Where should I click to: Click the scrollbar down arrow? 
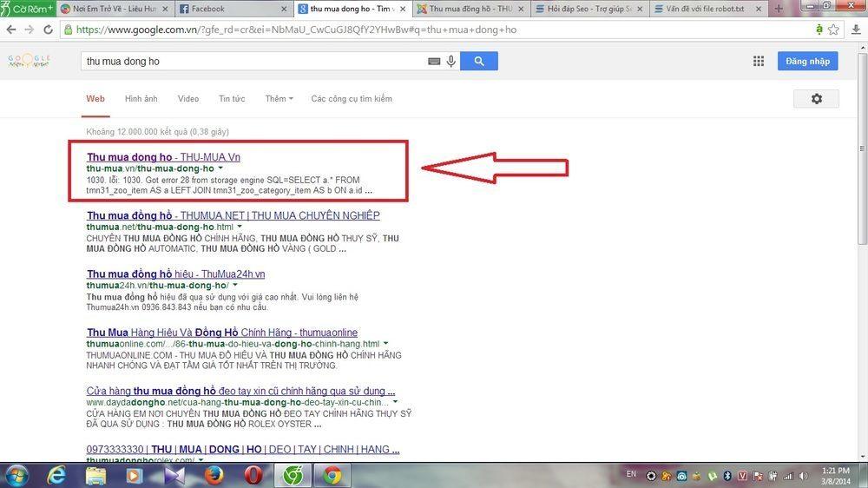pyautogui.click(x=862, y=458)
